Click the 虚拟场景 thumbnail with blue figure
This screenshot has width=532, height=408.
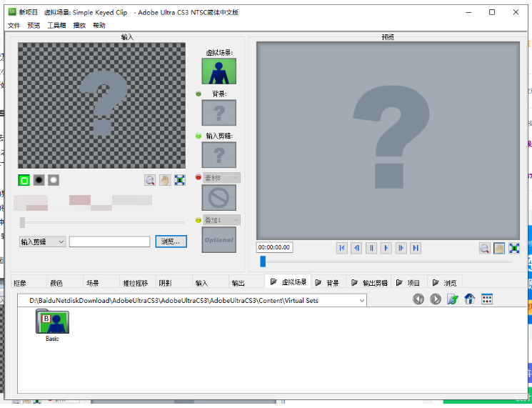pyautogui.click(x=219, y=71)
